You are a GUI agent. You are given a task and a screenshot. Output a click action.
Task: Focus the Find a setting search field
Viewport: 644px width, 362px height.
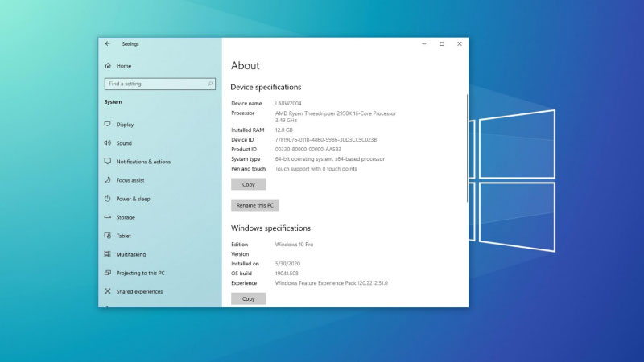click(155, 84)
